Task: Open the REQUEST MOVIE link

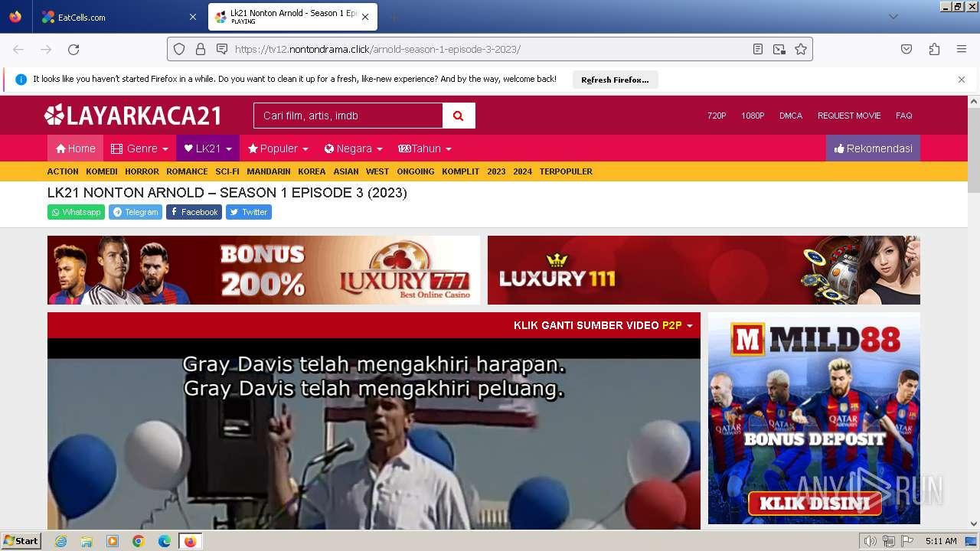Action: [849, 116]
